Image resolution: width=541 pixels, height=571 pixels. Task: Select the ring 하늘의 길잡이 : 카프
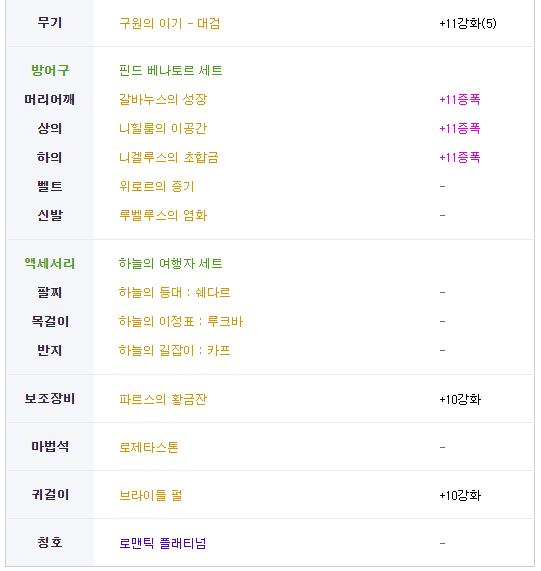[x=174, y=350]
